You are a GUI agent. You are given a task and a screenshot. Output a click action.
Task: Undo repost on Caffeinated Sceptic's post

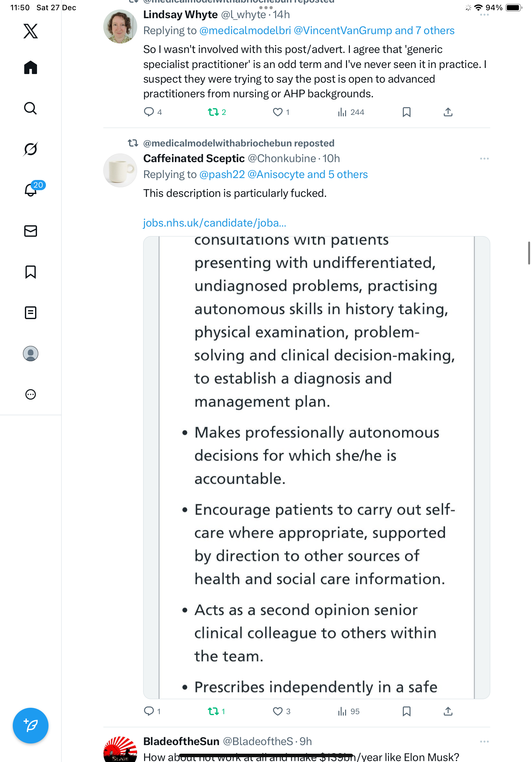[x=213, y=711]
